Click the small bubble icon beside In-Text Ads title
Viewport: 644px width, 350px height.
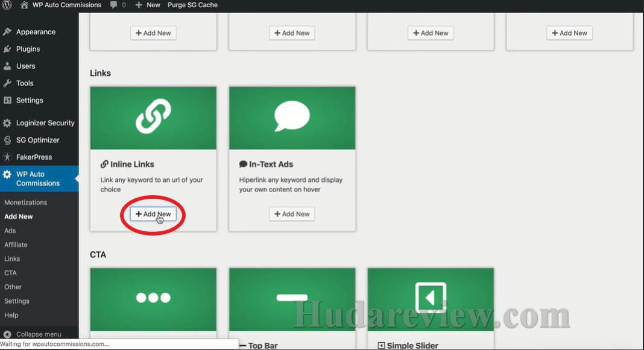pos(243,164)
